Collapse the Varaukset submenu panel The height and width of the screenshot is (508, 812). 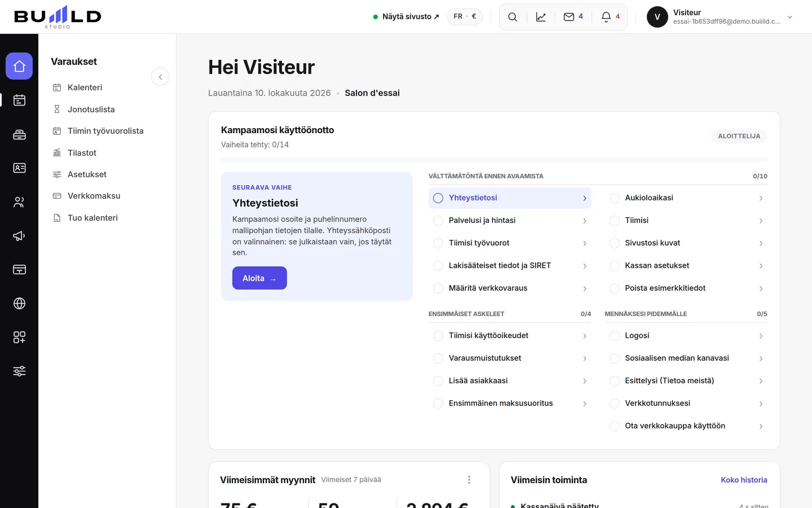click(160, 77)
